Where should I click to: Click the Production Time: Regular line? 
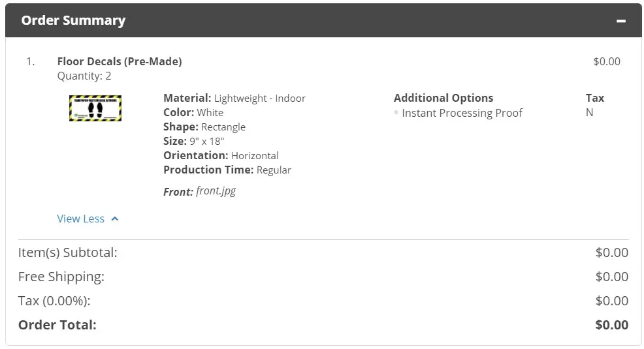click(227, 170)
